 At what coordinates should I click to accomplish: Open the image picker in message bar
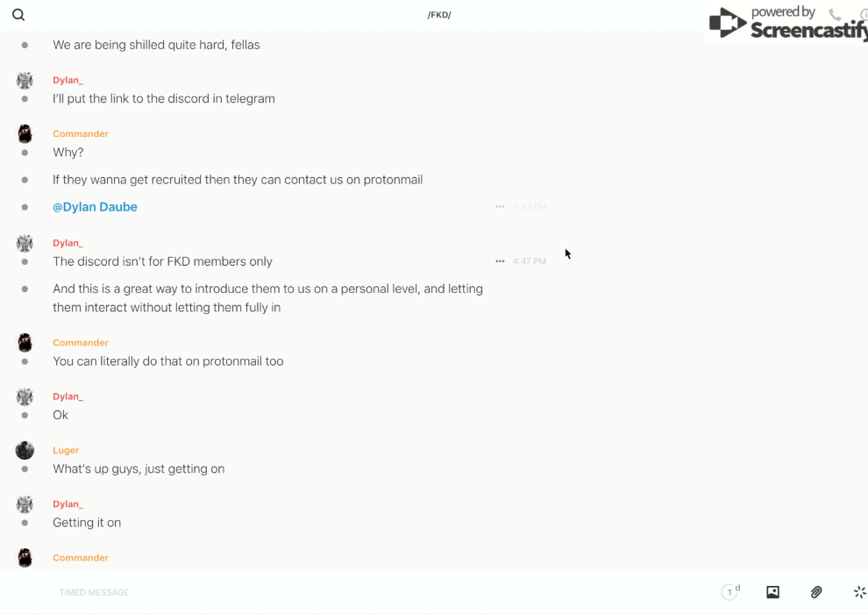pyautogui.click(x=772, y=592)
